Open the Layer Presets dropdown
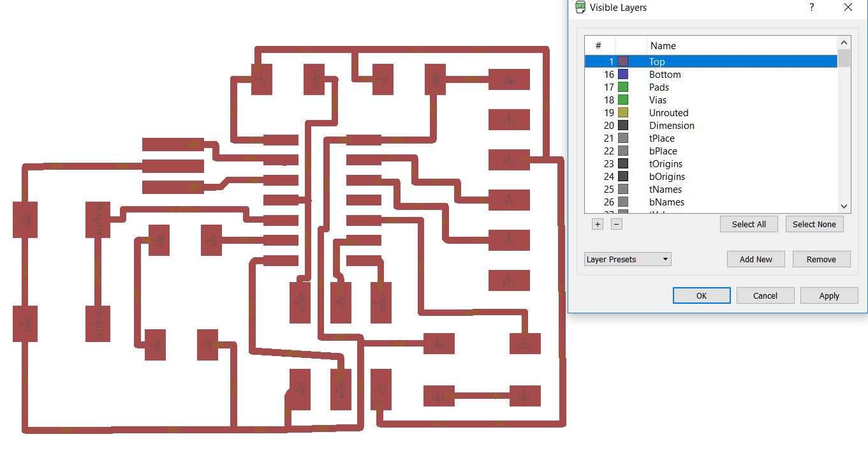 628,259
